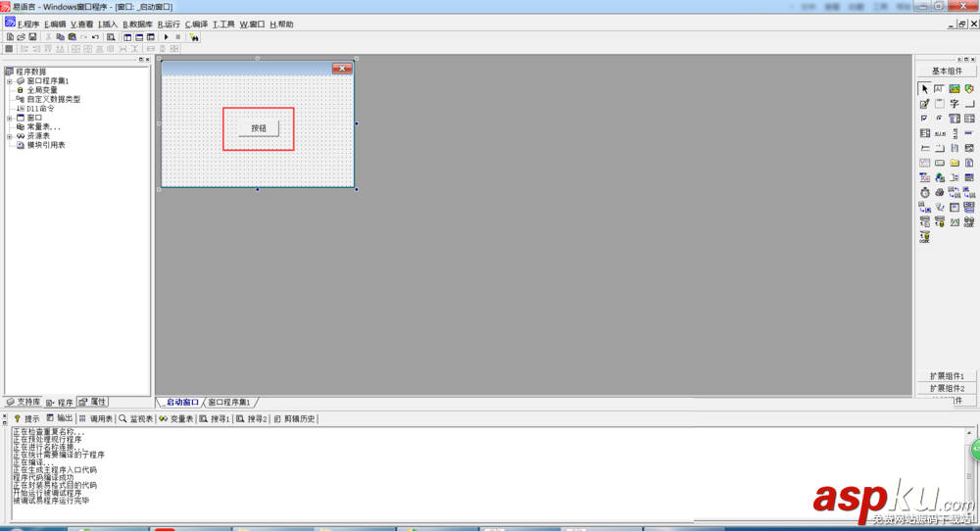
Task: Click the Undo toolbar icon
Action: pos(96,37)
